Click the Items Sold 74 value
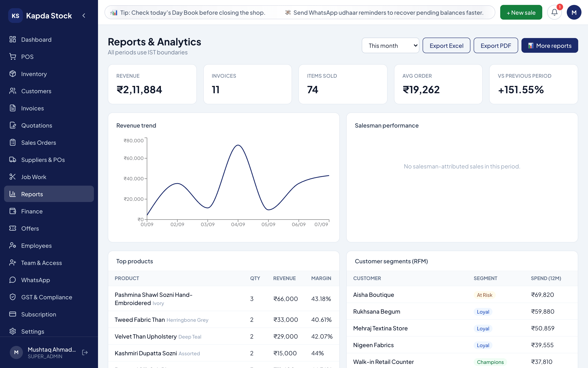 tap(312, 90)
